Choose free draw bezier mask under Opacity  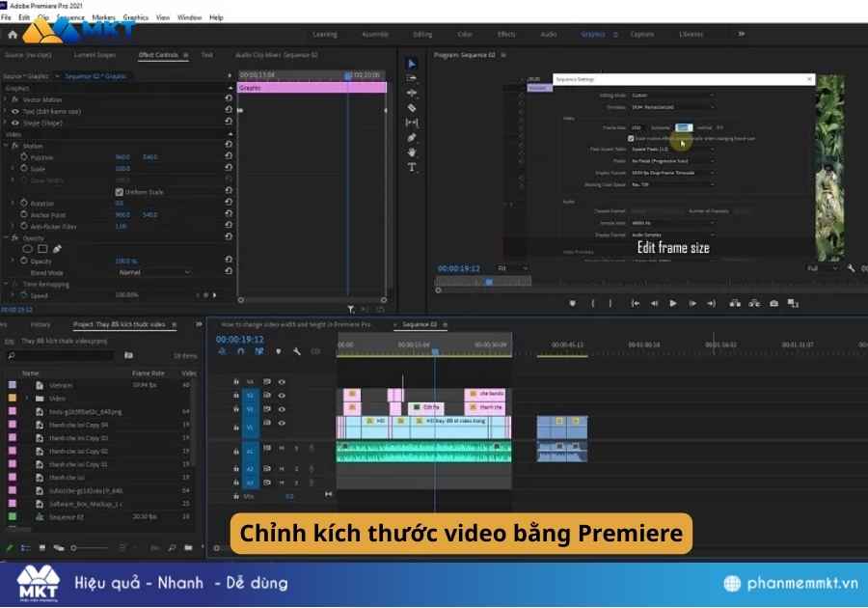[x=57, y=249]
